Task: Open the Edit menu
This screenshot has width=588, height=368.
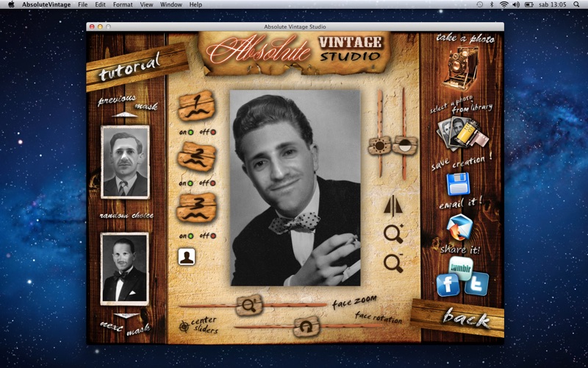Action: [x=100, y=4]
